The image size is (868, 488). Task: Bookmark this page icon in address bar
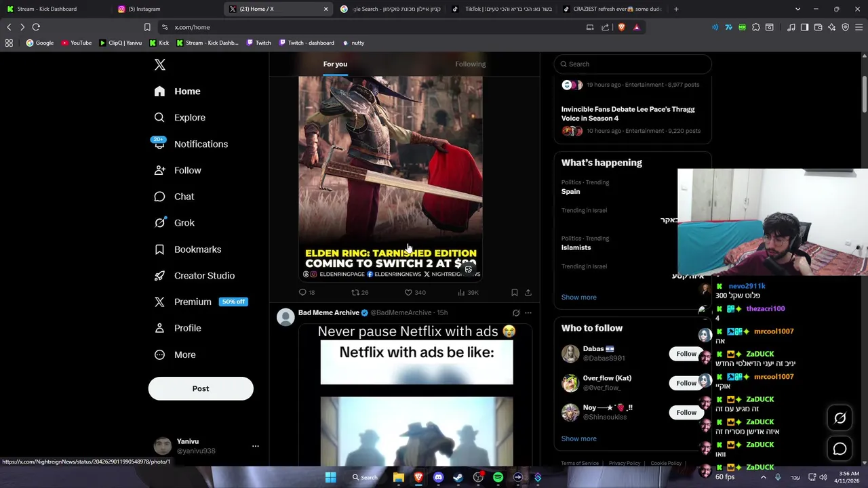tap(147, 27)
